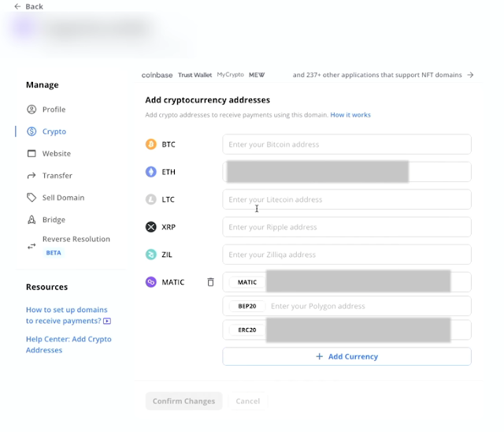Open Sell Domain page
The height and width of the screenshot is (432, 504).
tap(63, 198)
